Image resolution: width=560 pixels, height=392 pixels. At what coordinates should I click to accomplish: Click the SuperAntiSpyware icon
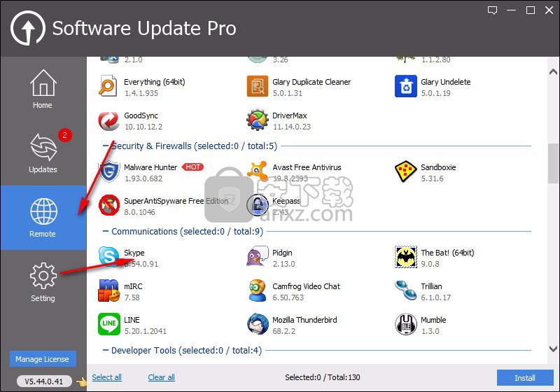(109, 205)
